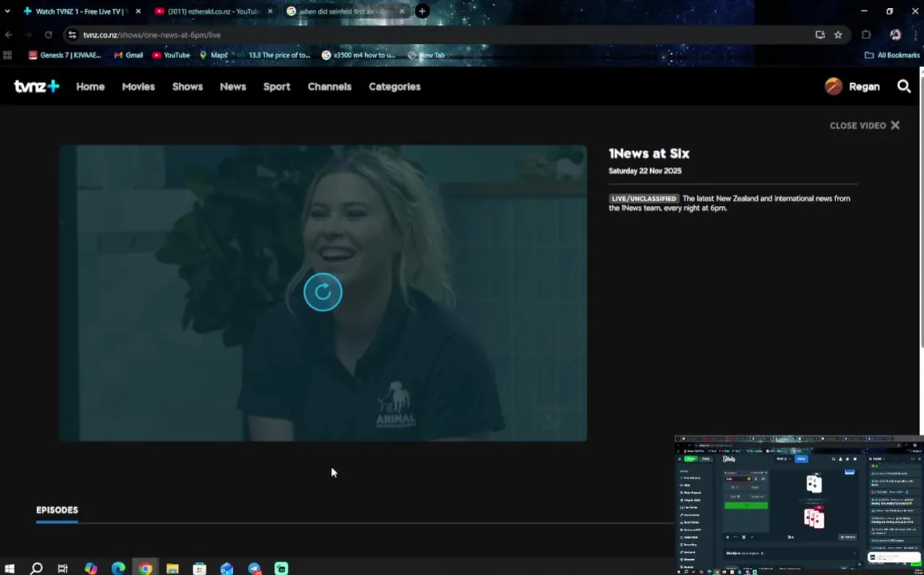Open the Chrome profile avatar
Viewport: 924px width, 575px height.
pyautogui.click(x=895, y=35)
